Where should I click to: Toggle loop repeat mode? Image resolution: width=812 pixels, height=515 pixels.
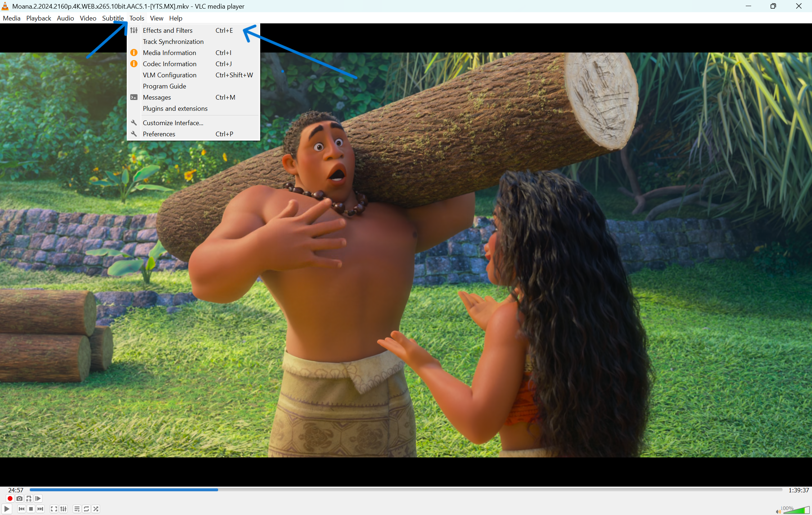click(x=86, y=509)
